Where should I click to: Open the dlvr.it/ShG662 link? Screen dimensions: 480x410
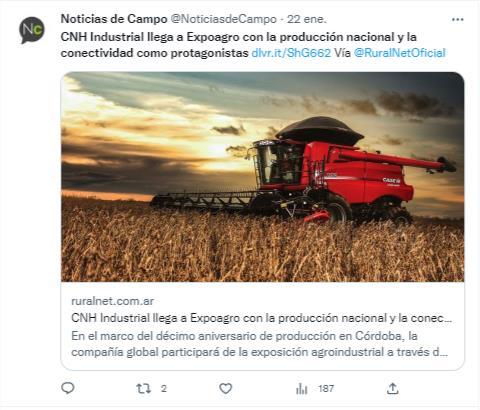[291, 53]
